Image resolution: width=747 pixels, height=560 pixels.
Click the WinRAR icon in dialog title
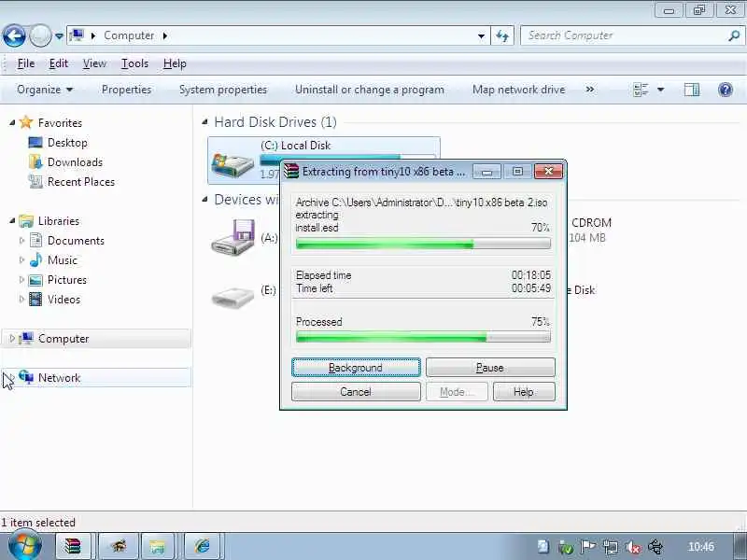point(291,172)
